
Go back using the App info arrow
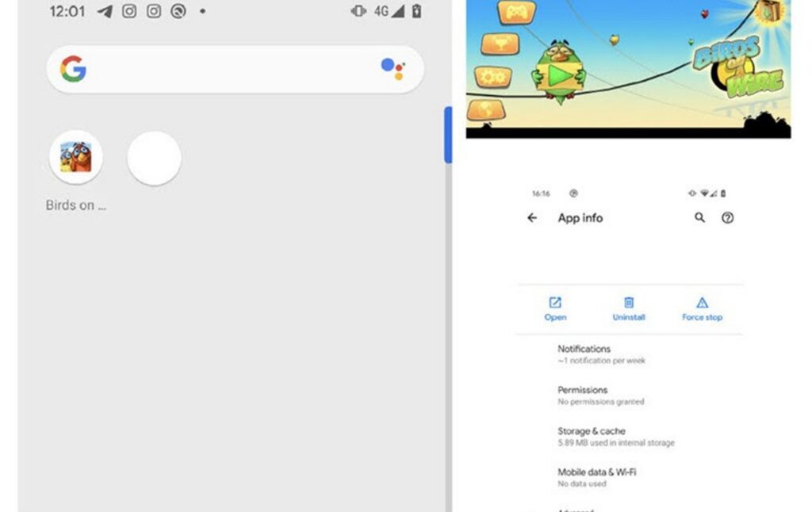(x=532, y=218)
